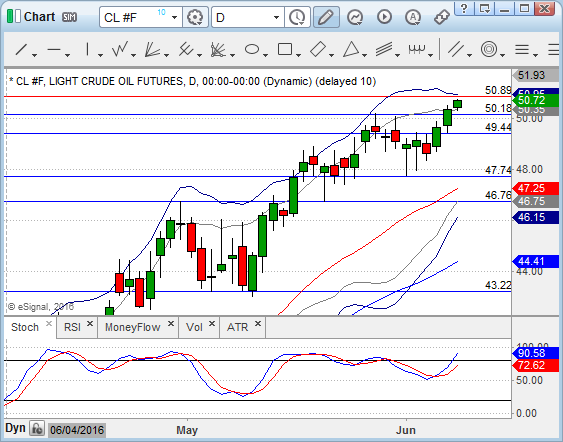
Task: Select the vertical line drawing tool
Action: pyautogui.click(x=87, y=50)
